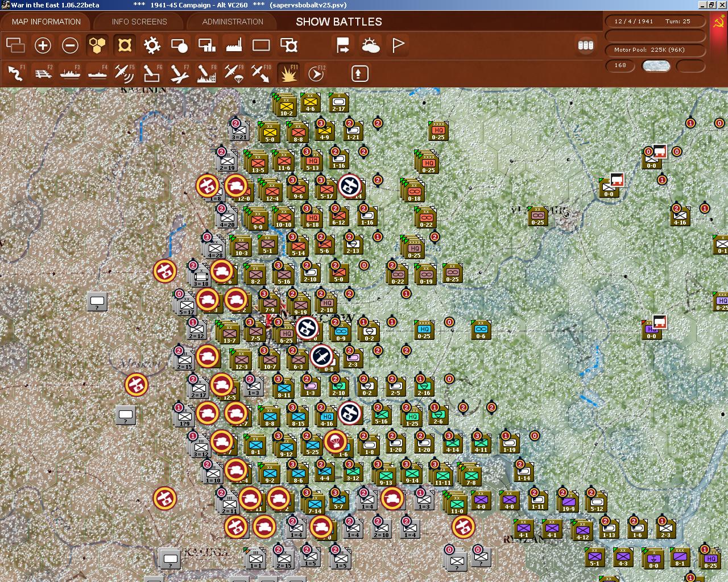The height and width of the screenshot is (582, 728).
Task: Select the 13-5 red infantry counter
Action: 258,163
